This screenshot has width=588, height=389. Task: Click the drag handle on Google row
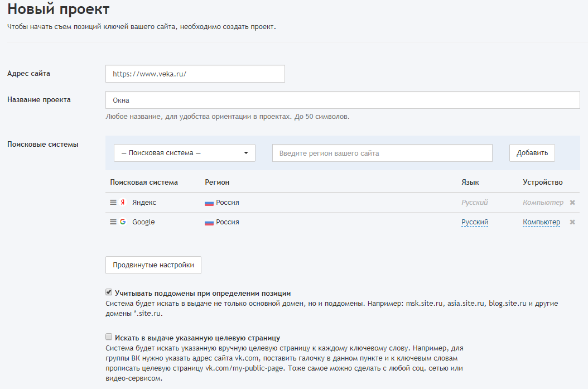click(113, 222)
